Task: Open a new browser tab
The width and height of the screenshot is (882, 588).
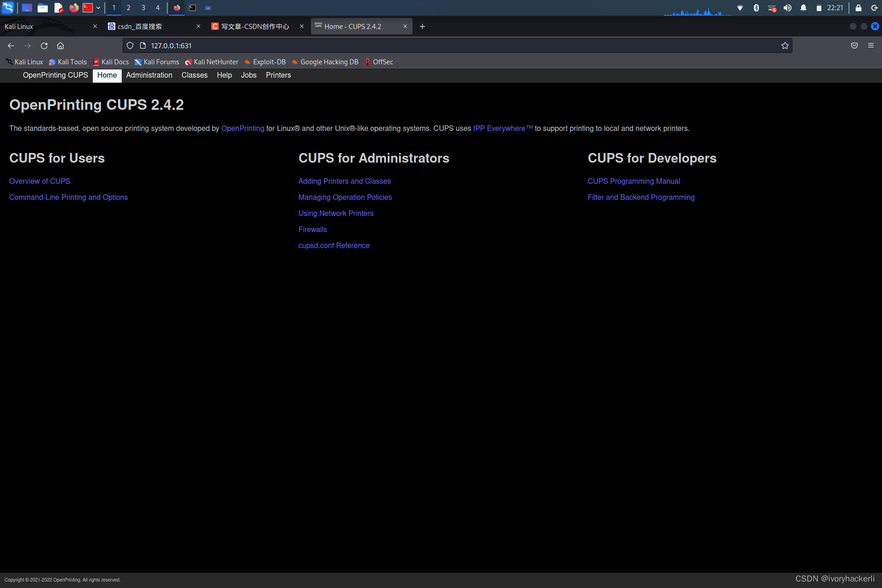Action: (x=422, y=27)
